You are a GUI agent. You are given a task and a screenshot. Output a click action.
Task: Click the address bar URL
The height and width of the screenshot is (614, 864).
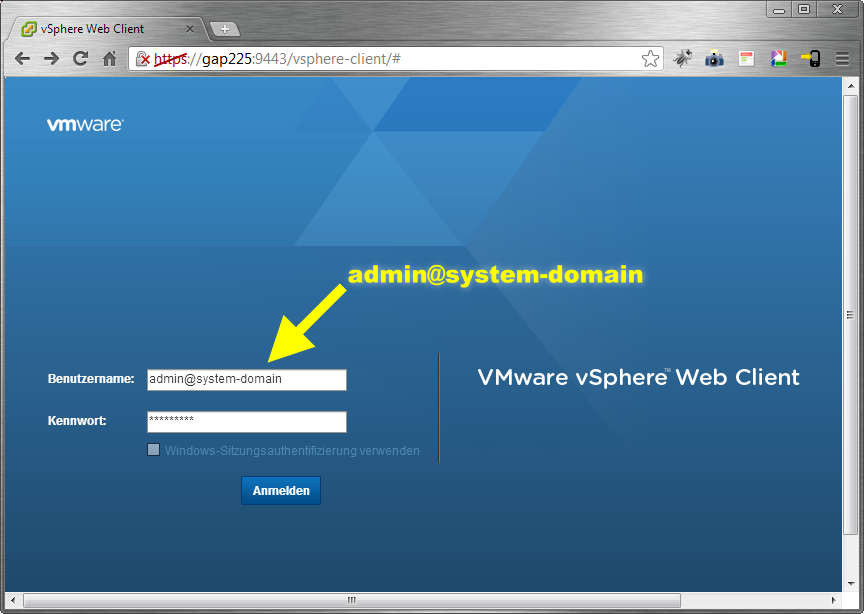400,59
